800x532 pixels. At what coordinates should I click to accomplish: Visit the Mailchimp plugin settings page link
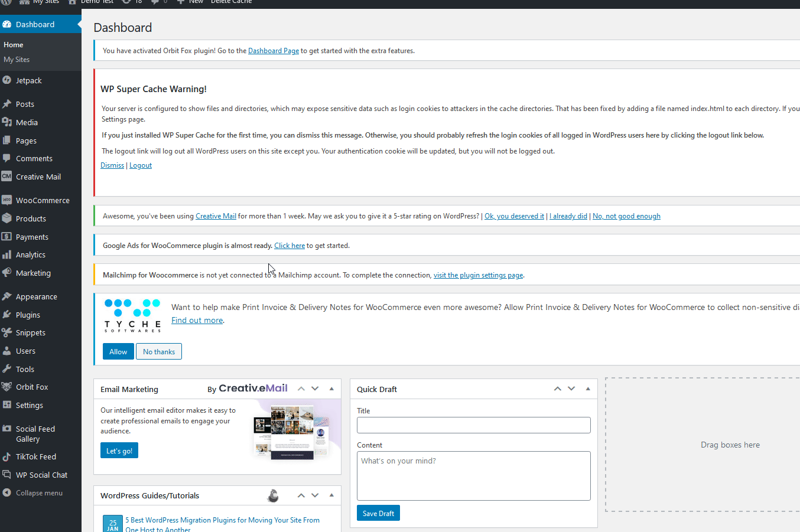tap(478, 275)
